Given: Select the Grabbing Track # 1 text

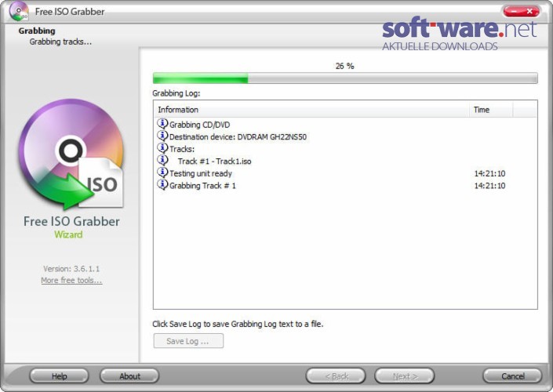Looking at the screenshot, I should click(x=203, y=186).
